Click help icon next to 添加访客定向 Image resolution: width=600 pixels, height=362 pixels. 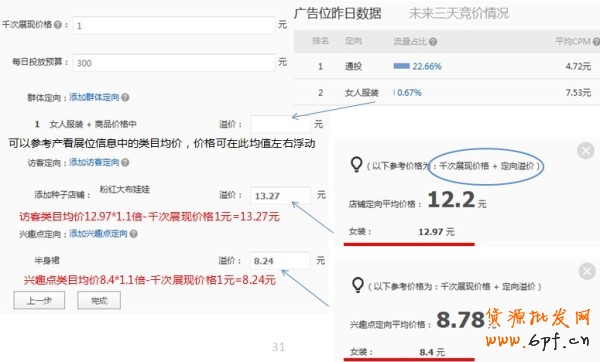pyautogui.click(x=125, y=163)
